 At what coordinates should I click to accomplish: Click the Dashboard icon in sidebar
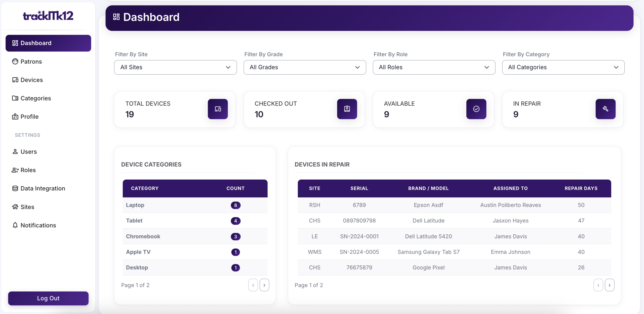(x=15, y=43)
